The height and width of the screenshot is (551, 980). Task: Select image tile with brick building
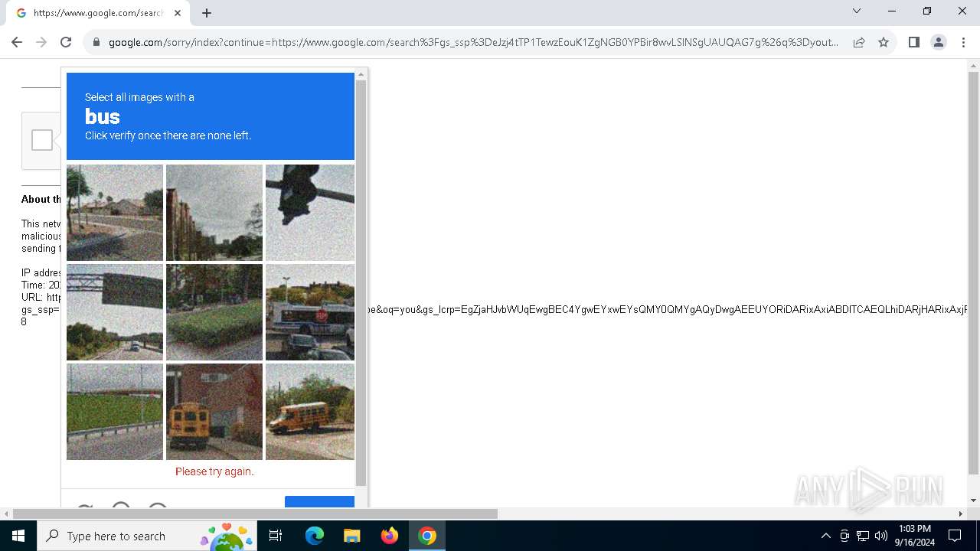click(214, 213)
